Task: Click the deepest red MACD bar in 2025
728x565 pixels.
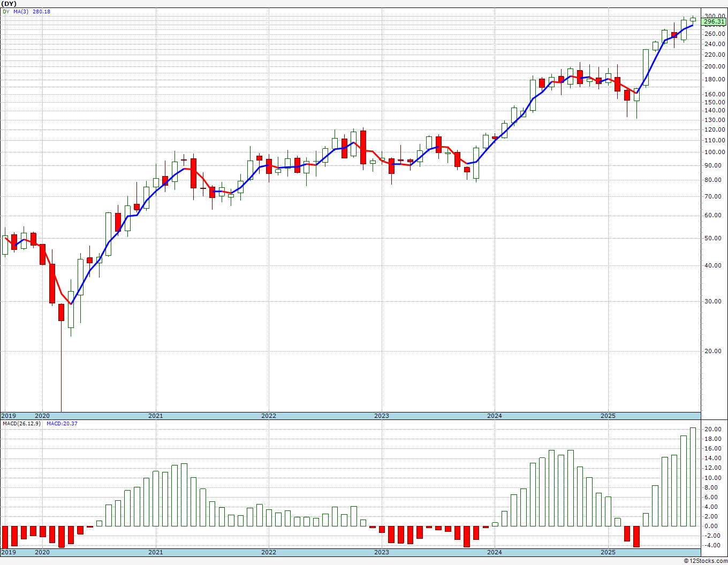Action: [x=636, y=536]
